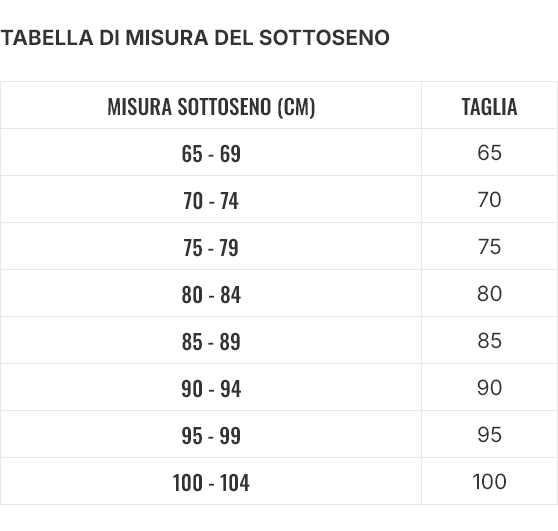Click the 100 - 104 measurement cell
Screen dimensions: 558x531
[x=211, y=481]
